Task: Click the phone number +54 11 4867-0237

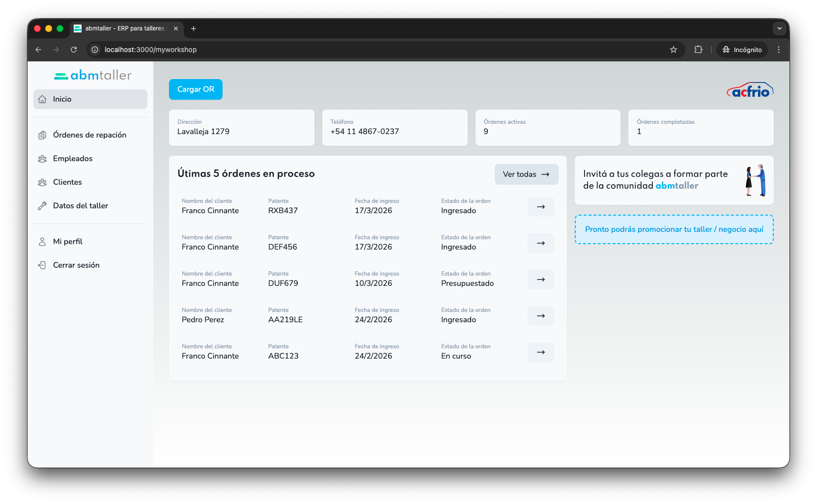Action: 365,132
